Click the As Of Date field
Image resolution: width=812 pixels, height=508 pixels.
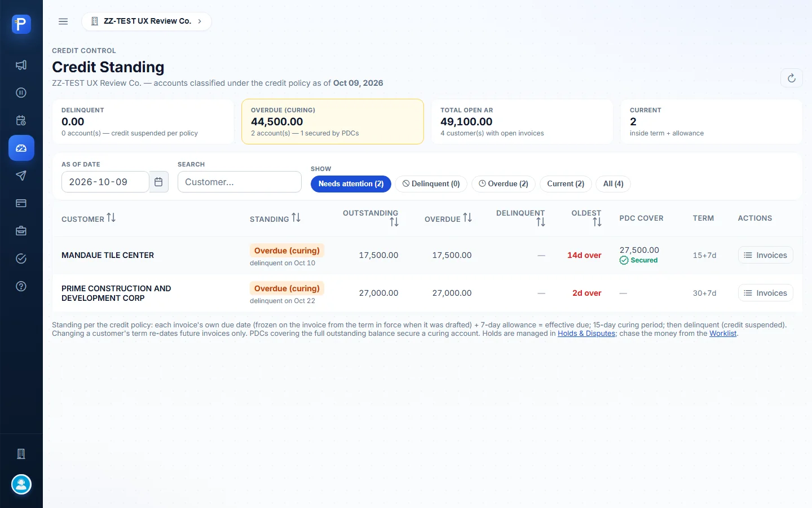pos(105,182)
